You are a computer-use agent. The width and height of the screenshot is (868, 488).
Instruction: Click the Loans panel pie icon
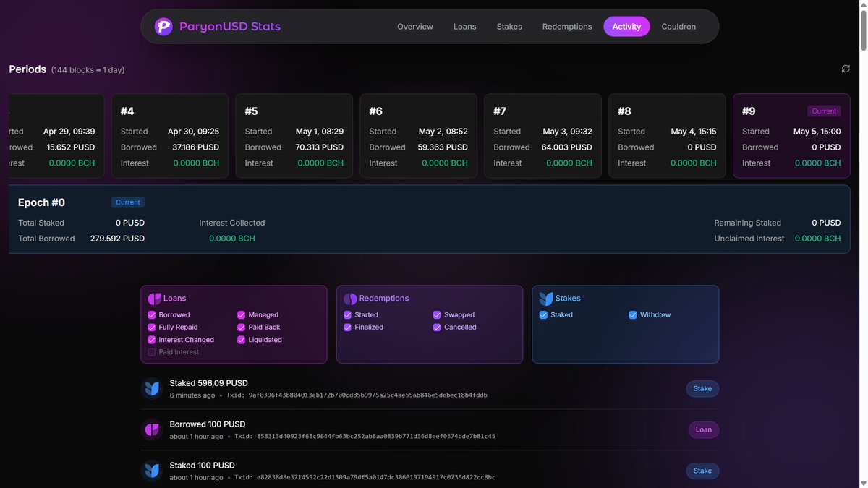click(154, 299)
